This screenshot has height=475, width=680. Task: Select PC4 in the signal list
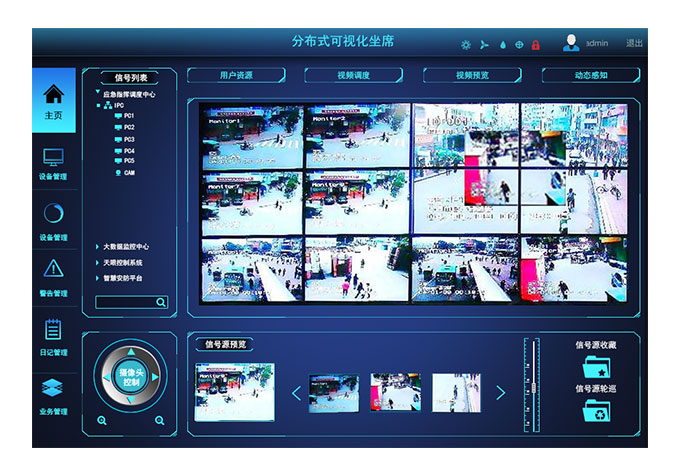coord(124,151)
